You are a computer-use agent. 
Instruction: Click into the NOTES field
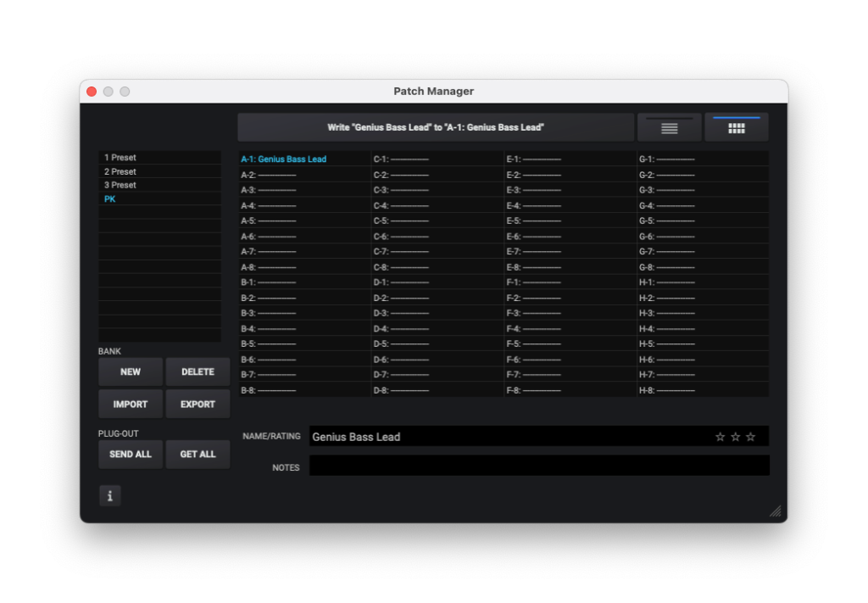538,466
